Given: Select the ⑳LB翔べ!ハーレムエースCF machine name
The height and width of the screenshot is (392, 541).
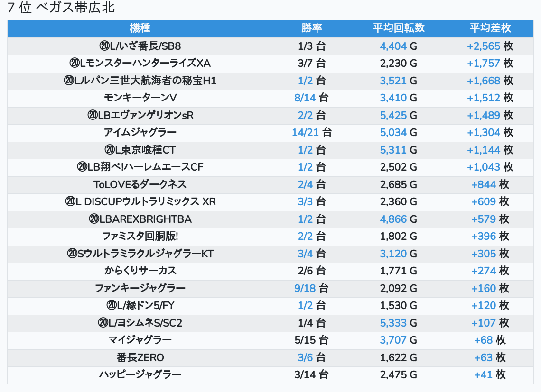Looking at the screenshot, I should (140, 167).
